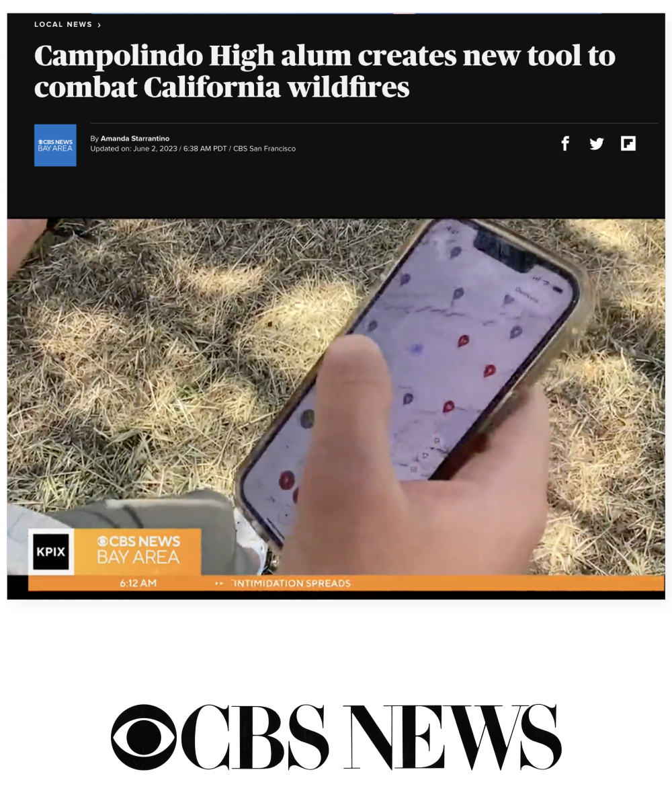Click the CBS eye logo at bottom
The height and width of the screenshot is (807, 672).
[143, 737]
